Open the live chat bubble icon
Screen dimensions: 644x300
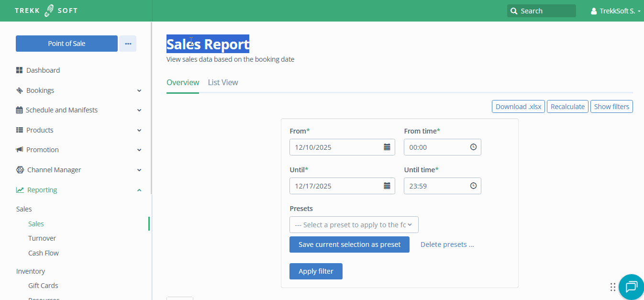click(631, 287)
